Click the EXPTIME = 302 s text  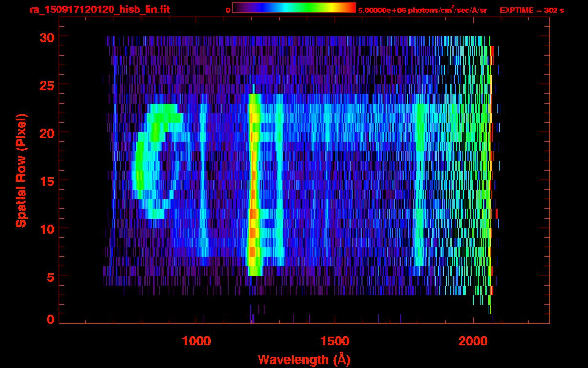click(531, 10)
